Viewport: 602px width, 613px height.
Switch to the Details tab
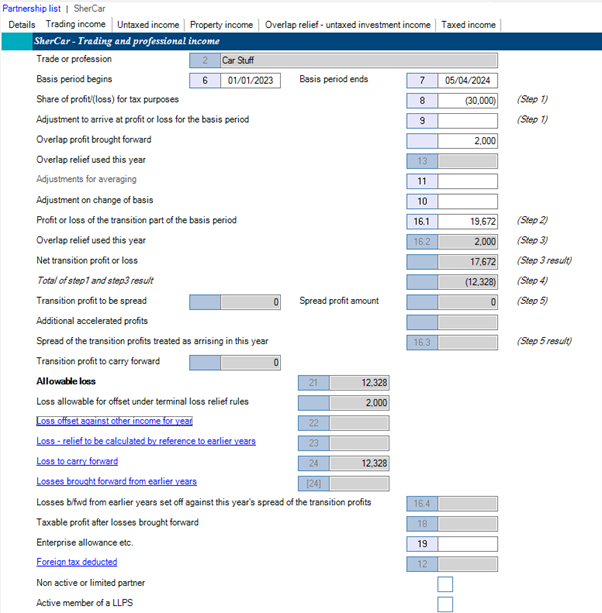pyautogui.click(x=21, y=24)
